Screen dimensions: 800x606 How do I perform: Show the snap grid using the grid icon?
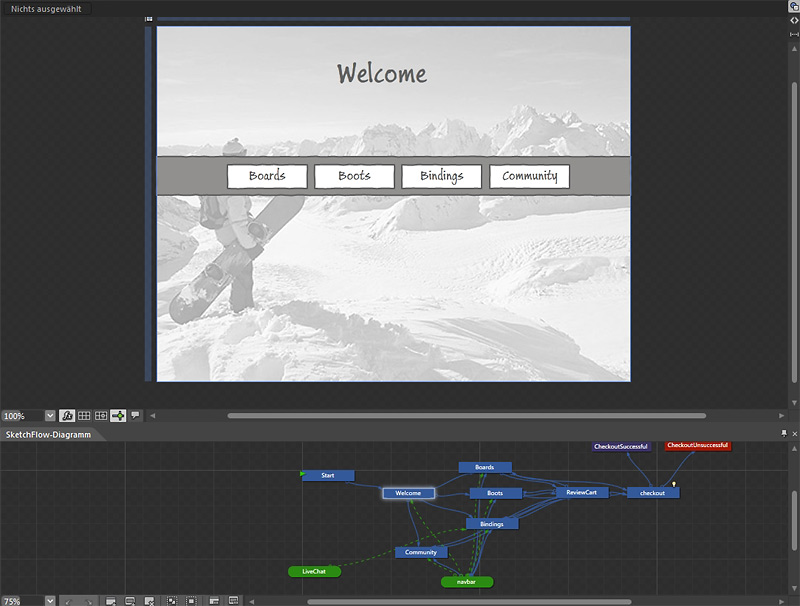point(84,416)
